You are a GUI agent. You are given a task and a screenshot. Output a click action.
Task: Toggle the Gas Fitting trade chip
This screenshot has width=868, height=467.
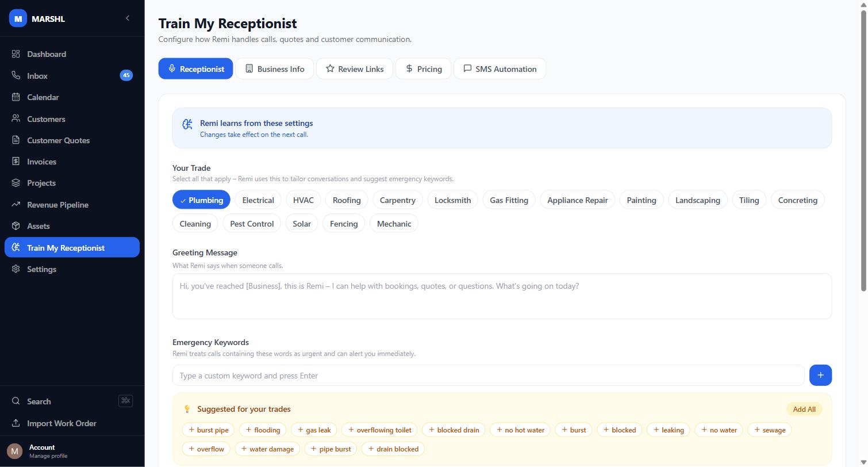(x=509, y=200)
